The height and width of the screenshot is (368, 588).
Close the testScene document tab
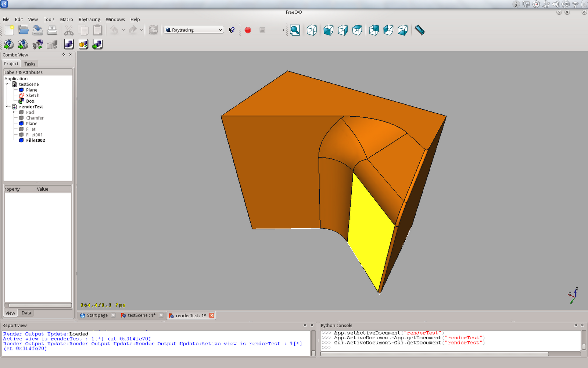(x=162, y=315)
